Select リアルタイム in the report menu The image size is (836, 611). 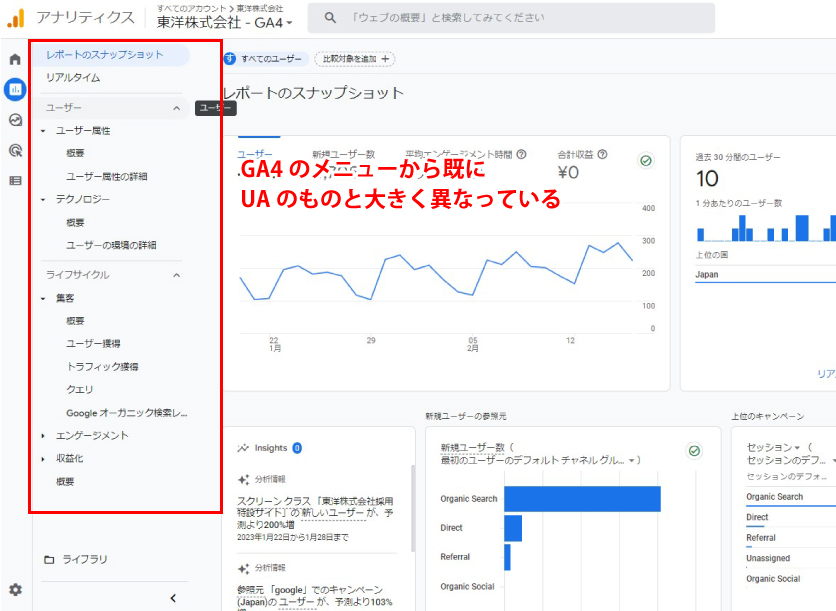point(73,78)
